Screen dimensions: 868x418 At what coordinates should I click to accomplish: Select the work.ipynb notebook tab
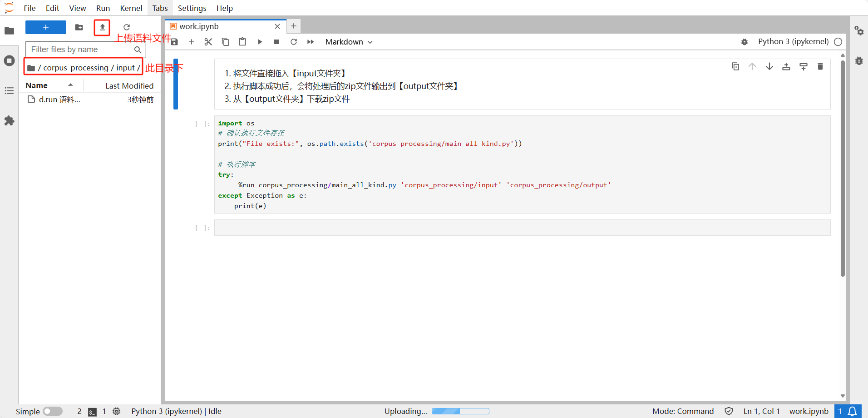click(199, 26)
